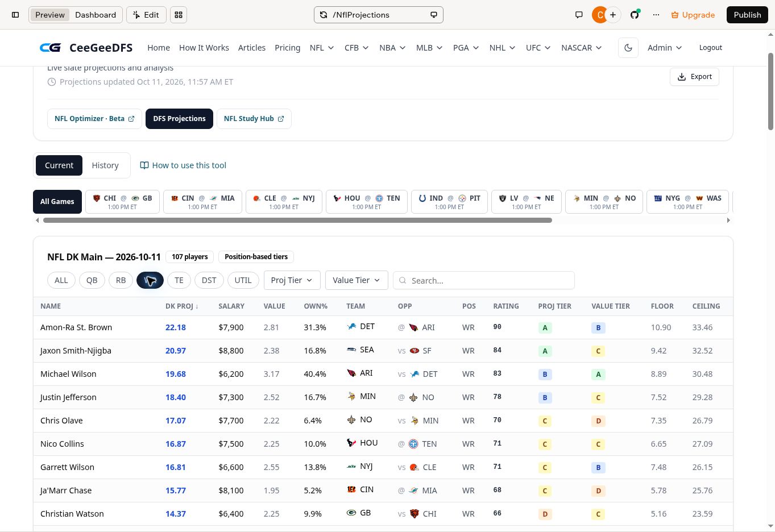Select CIN @ MIA game filter
Viewport: 775px width, 532px height.
click(202, 202)
